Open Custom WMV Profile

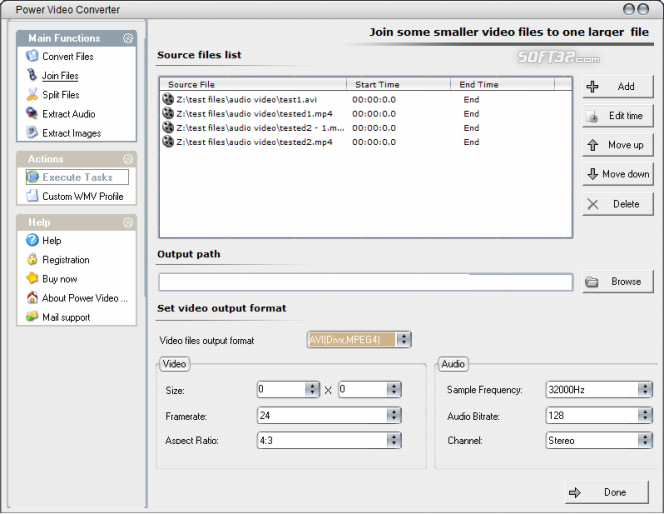83,196
